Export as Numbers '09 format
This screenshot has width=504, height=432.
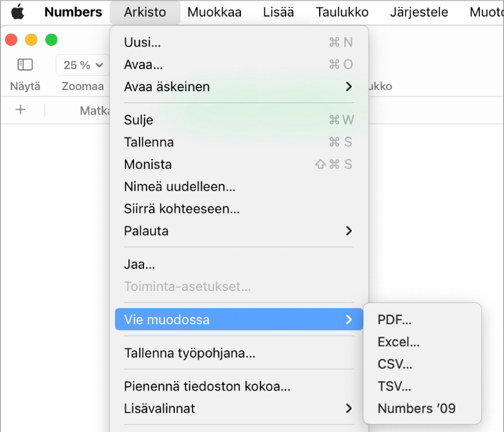422,408
